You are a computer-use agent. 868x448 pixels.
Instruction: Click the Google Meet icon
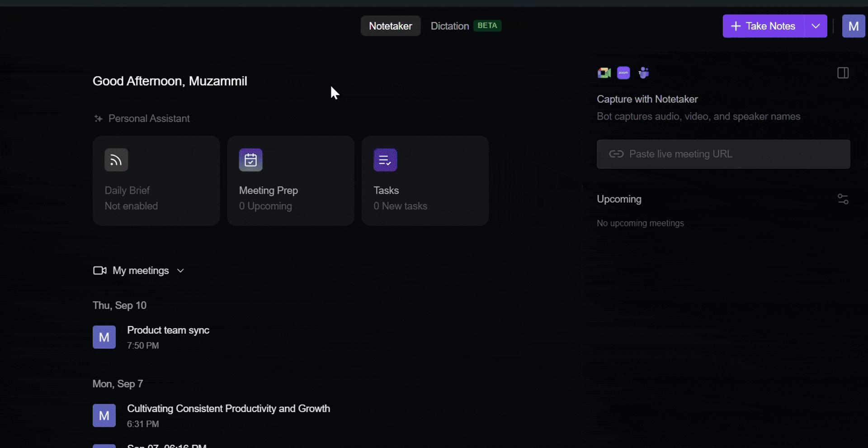(x=604, y=73)
